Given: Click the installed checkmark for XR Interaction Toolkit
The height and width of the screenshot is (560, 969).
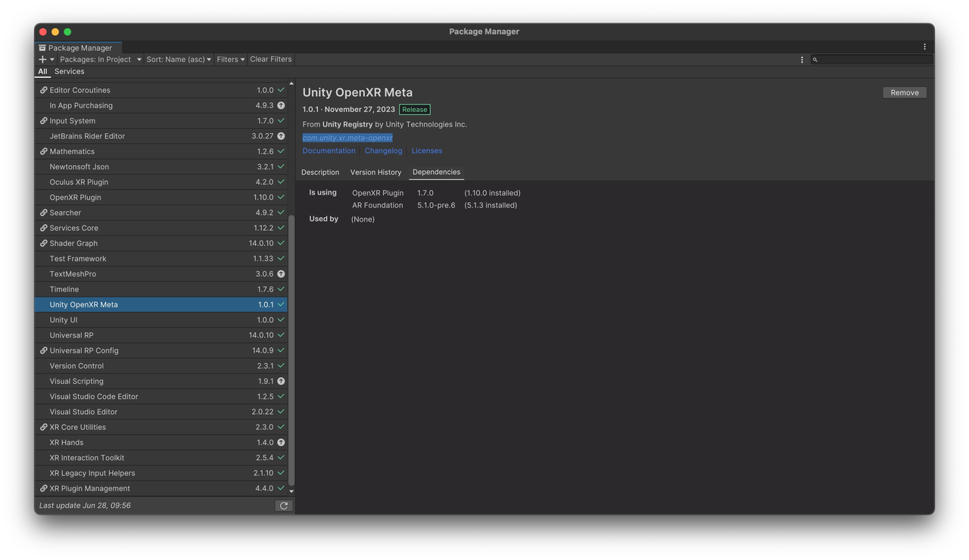Looking at the screenshot, I should click(281, 458).
